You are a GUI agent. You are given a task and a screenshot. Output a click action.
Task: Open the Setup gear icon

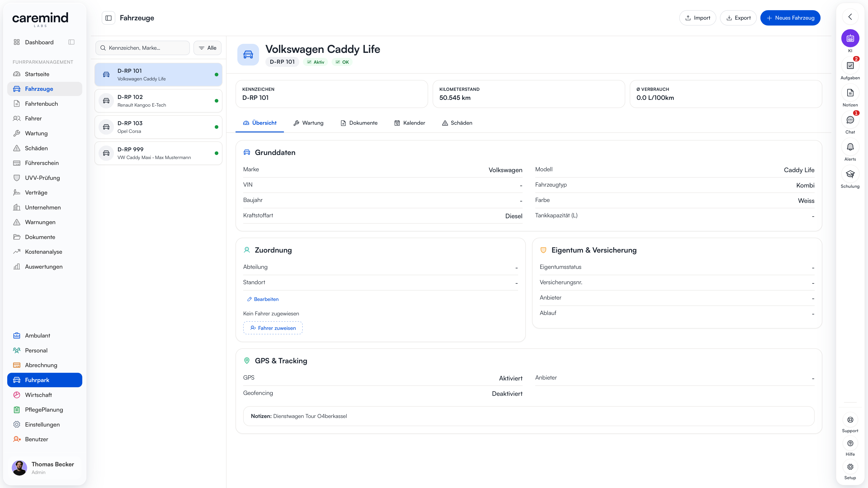coord(850,467)
